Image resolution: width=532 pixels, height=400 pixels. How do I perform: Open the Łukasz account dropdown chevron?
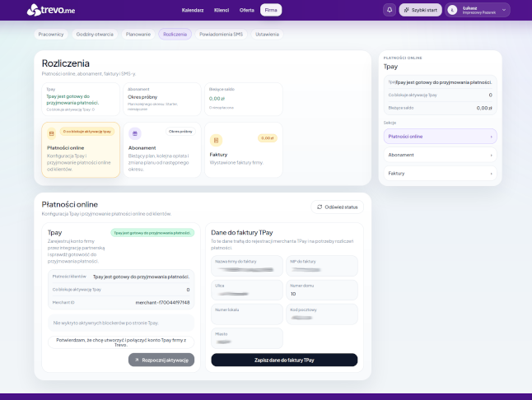click(x=504, y=10)
